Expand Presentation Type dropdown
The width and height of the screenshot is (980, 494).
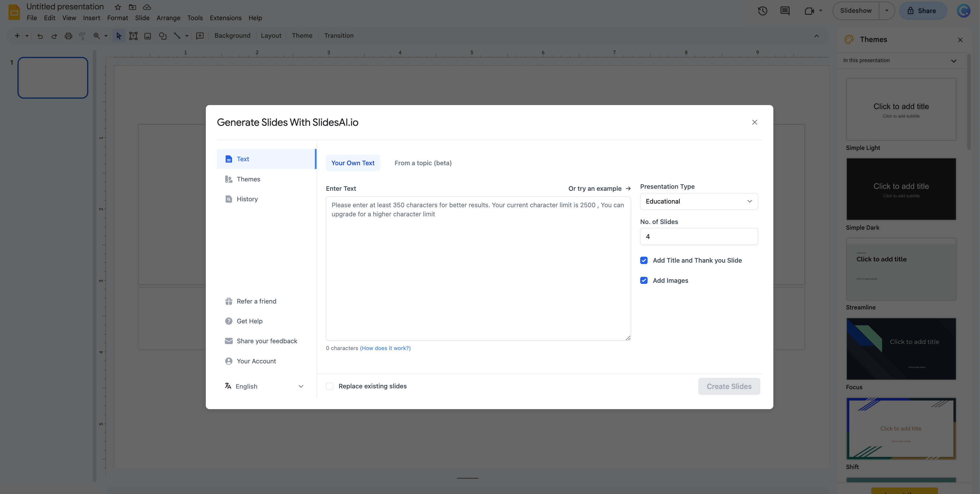pyautogui.click(x=698, y=201)
